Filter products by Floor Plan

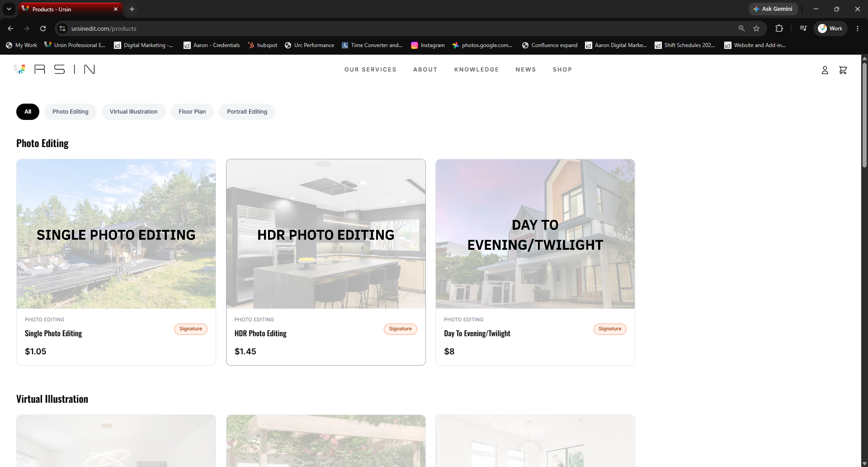pyautogui.click(x=192, y=112)
